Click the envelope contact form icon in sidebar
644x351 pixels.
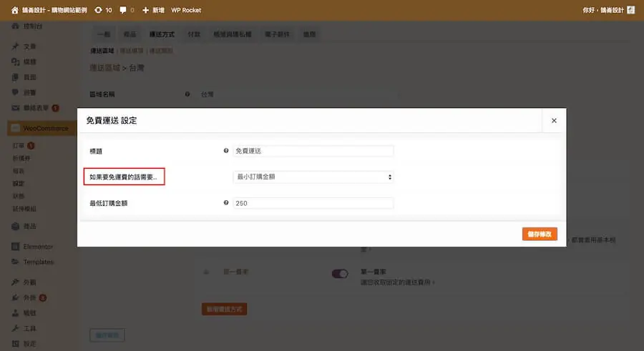pos(15,108)
